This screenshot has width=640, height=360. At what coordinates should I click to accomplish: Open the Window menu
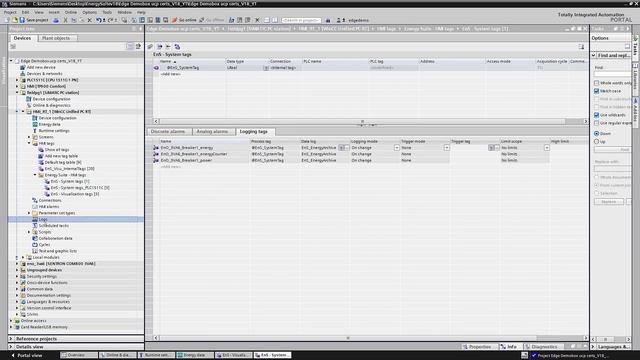(x=124, y=12)
